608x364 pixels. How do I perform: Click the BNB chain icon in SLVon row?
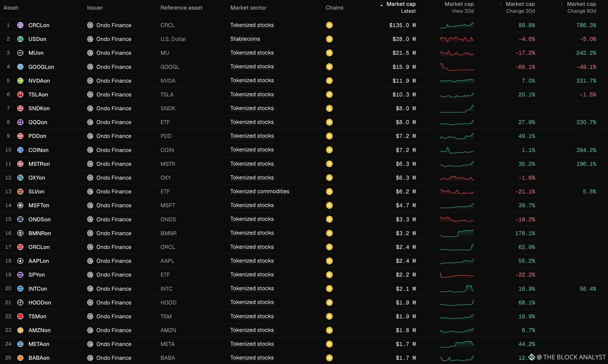point(329,192)
